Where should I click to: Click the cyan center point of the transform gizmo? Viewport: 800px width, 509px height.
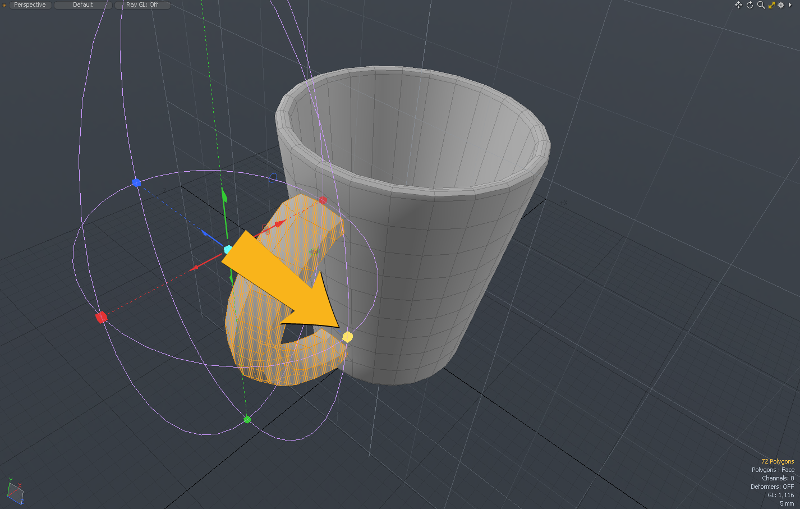tap(228, 248)
